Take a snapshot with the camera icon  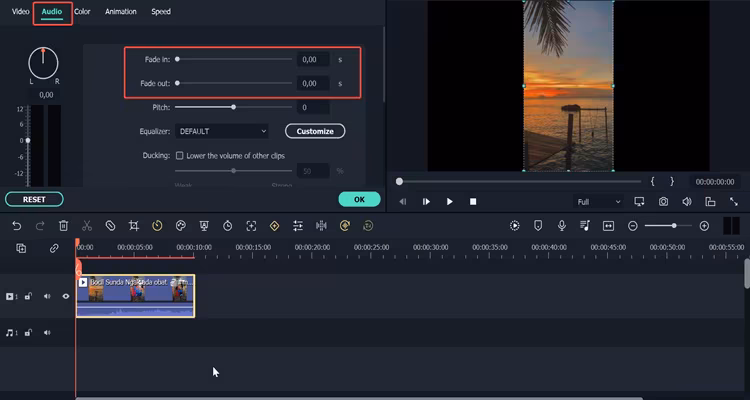pyautogui.click(x=663, y=202)
